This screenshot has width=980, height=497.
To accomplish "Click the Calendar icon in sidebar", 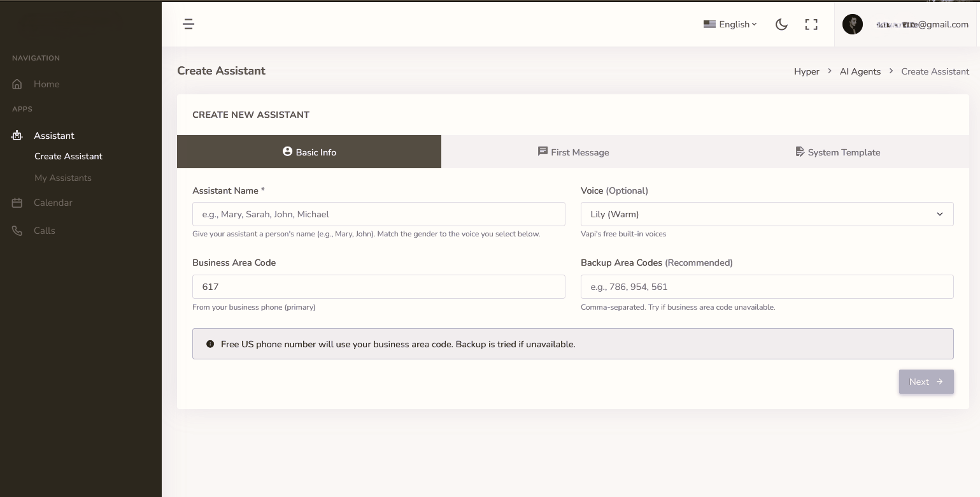I will [17, 203].
